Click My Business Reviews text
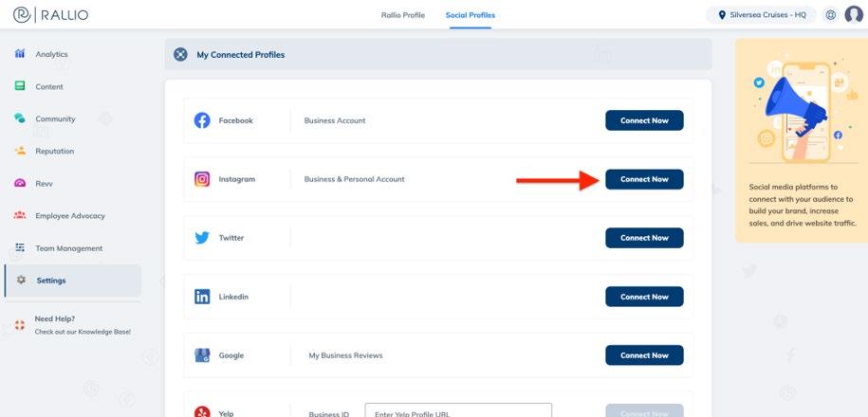The width and height of the screenshot is (868, 417). pyautogui.click(x=345, y=355)
